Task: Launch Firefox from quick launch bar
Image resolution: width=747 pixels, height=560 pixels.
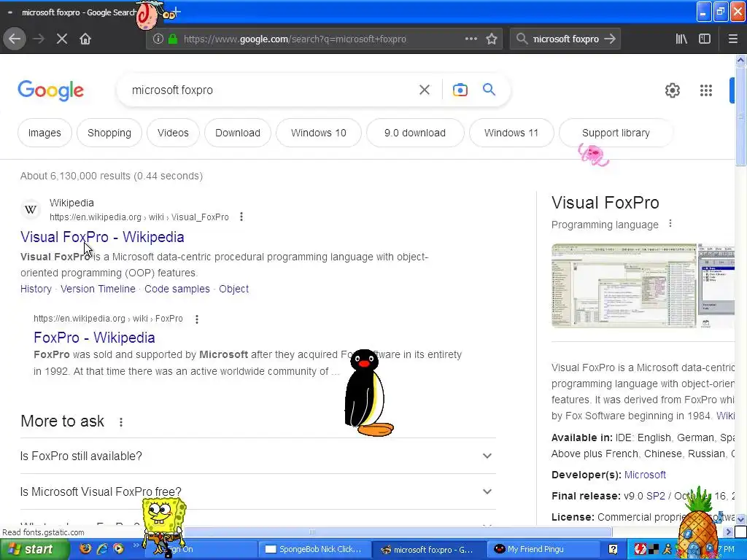Action: pyautogui.click(x=85, y=548)
